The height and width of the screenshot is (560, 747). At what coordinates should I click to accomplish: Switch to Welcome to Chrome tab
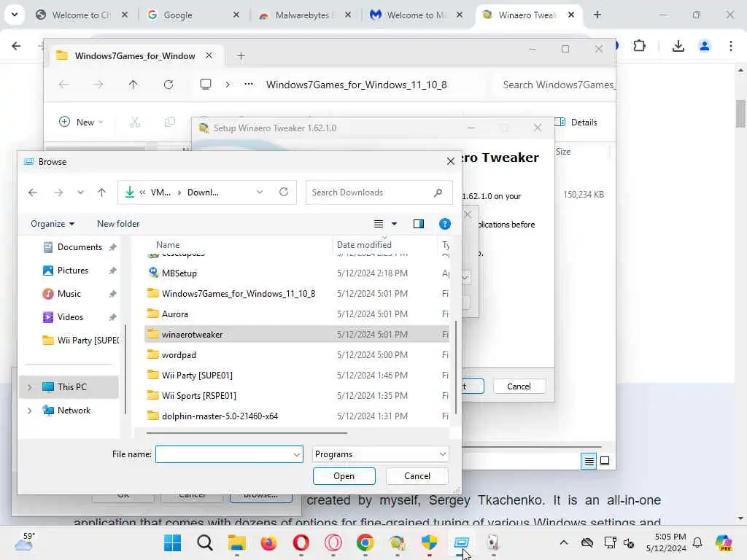tap(81, 15)
